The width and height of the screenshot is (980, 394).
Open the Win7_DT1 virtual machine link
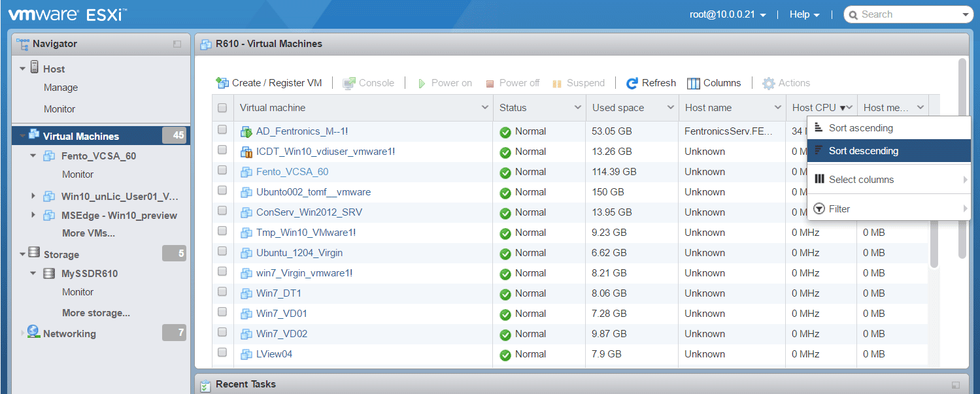(279, 293)
